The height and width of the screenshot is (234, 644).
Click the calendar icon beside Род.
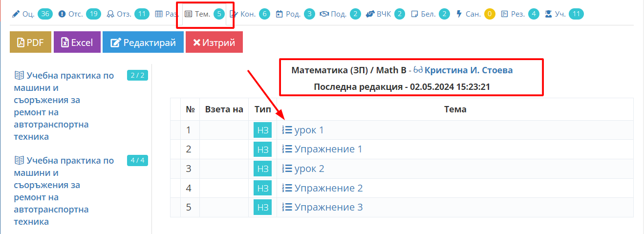click(279, 14)
